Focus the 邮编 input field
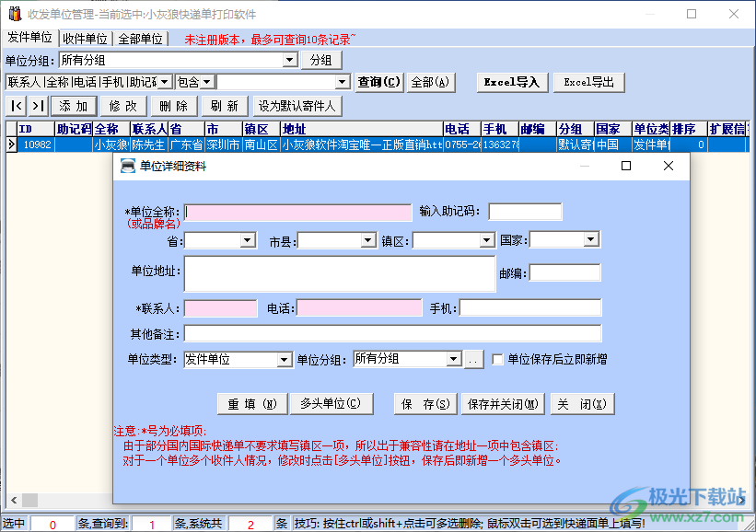 point(565,272)
